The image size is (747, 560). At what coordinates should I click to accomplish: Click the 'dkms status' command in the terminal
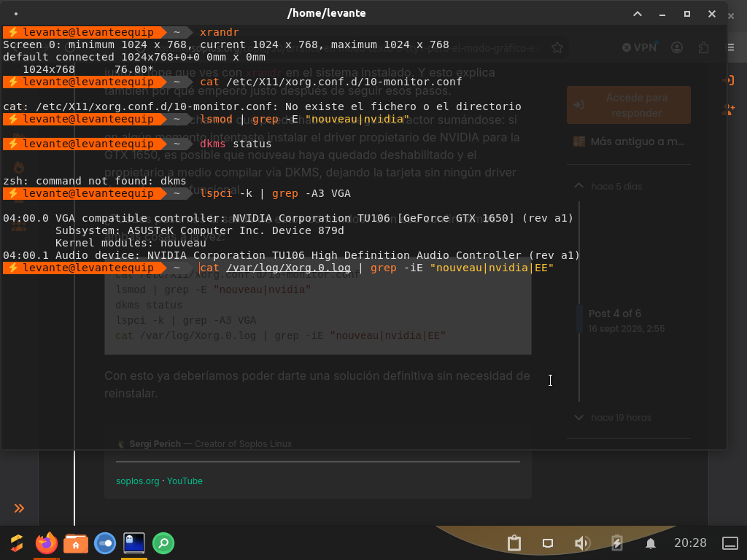pyautogui.click(x=236, y=144)
